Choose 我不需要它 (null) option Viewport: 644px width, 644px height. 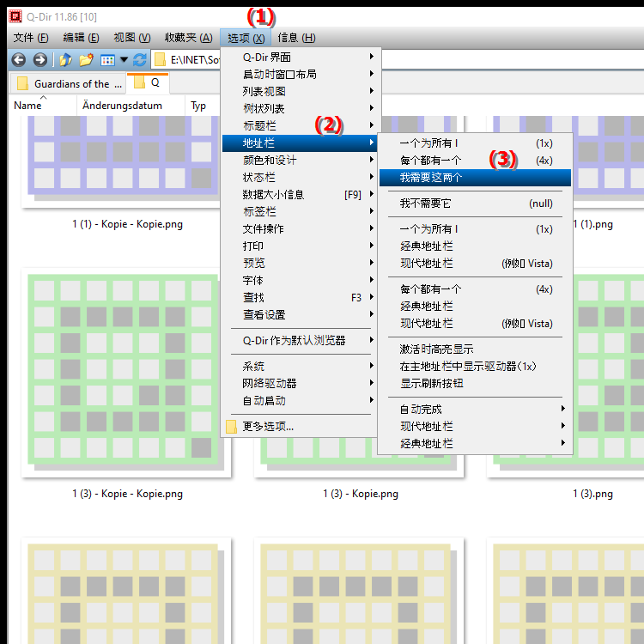coord(475,204)
